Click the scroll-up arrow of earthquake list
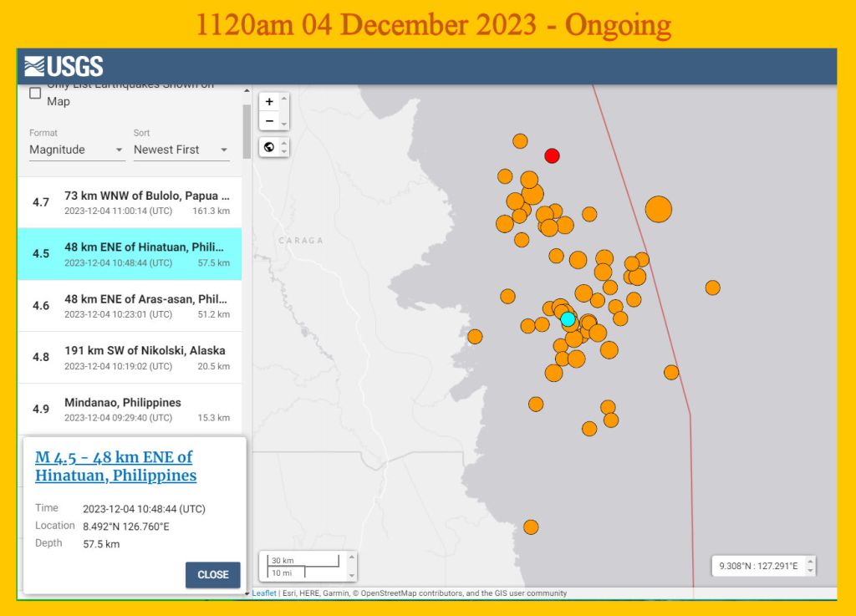This screenshot has width=856, height=616. point(246,90)
